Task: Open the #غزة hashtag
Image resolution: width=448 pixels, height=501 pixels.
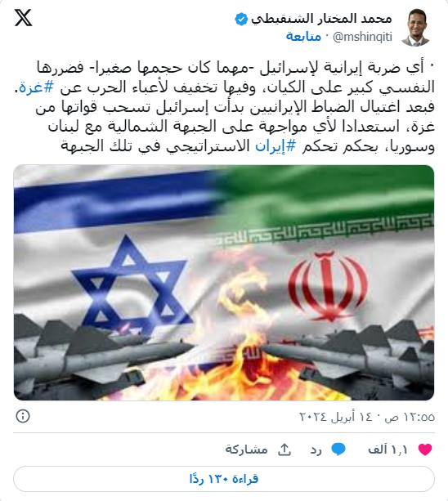Action: click(x=37, y=87)
